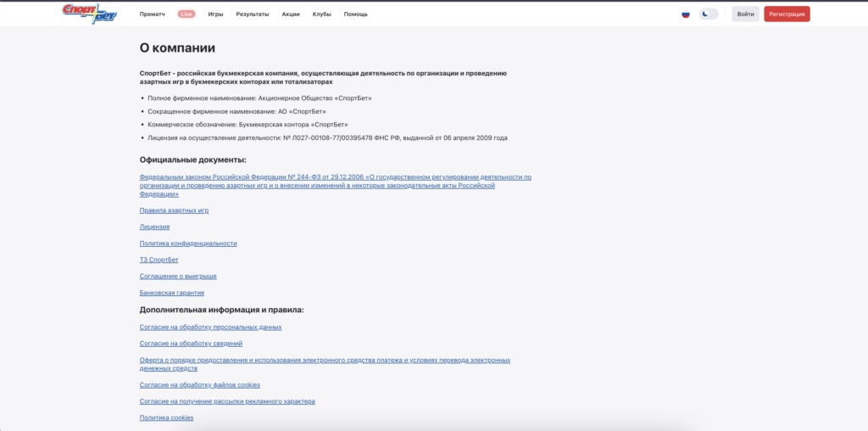Open the Лицензия document link

(x=154, y=227)
